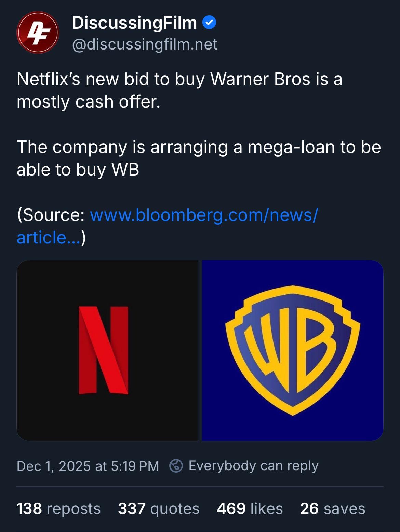The image size is (400, 532).
Task: View the list of 138 reposts
Action: [58, 508]
